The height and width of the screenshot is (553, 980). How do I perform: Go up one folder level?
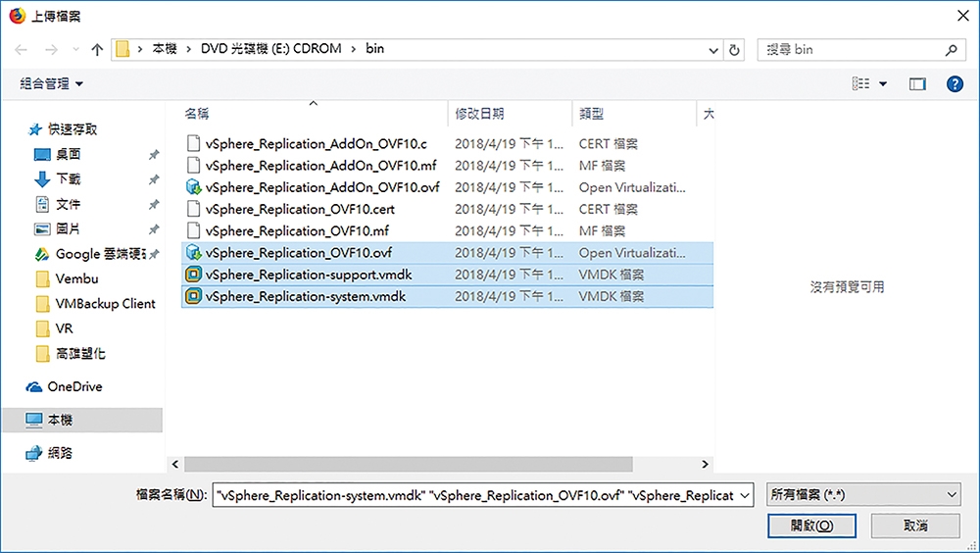[x=97, y=49]
